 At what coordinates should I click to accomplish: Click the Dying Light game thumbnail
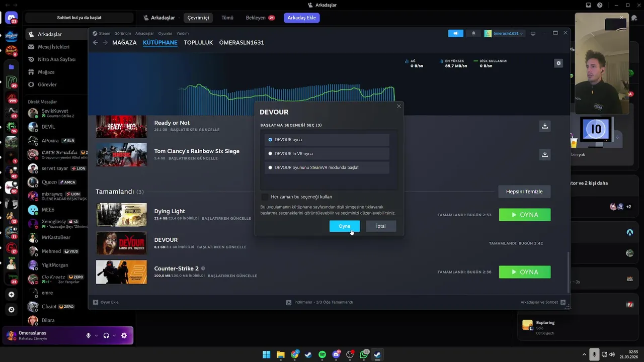click(x=121, y=215)
